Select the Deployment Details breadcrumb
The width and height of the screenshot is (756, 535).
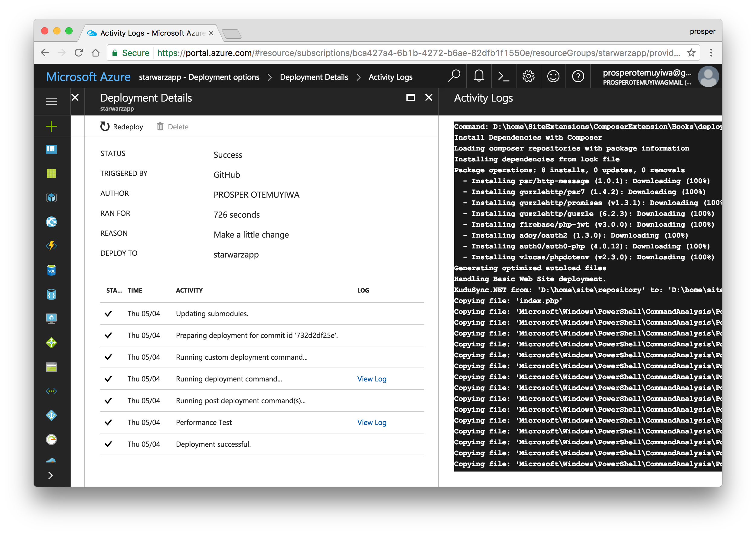314,77
